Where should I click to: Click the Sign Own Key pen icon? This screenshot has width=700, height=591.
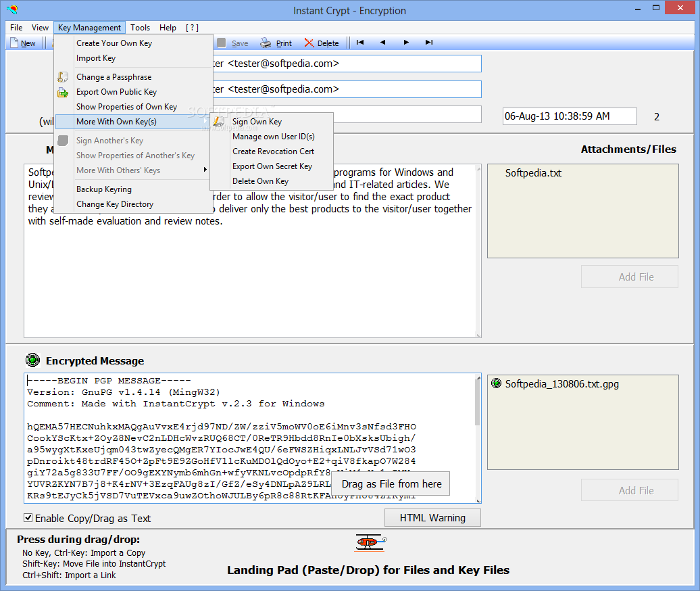tap(219, 122)
